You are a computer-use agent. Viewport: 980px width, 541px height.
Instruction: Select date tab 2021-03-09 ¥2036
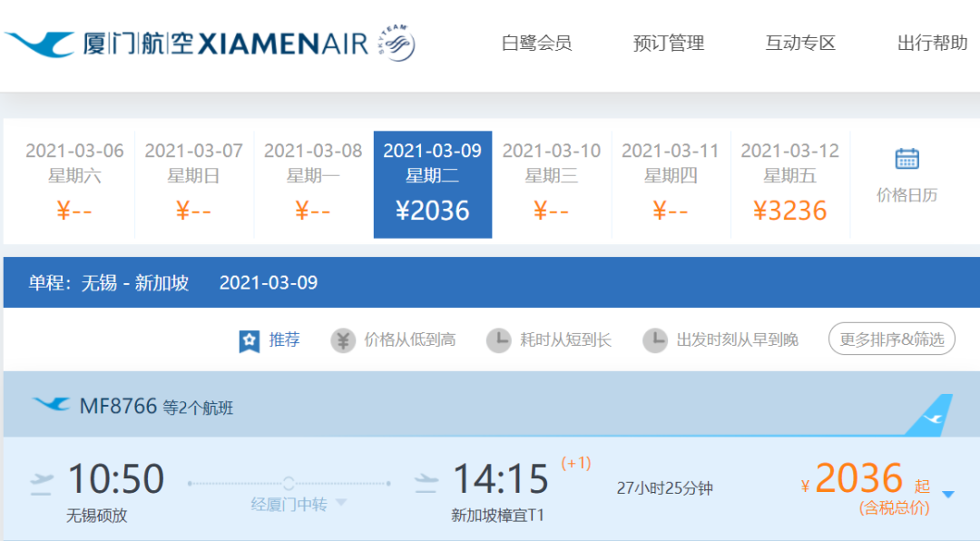[x=433, y=184]
